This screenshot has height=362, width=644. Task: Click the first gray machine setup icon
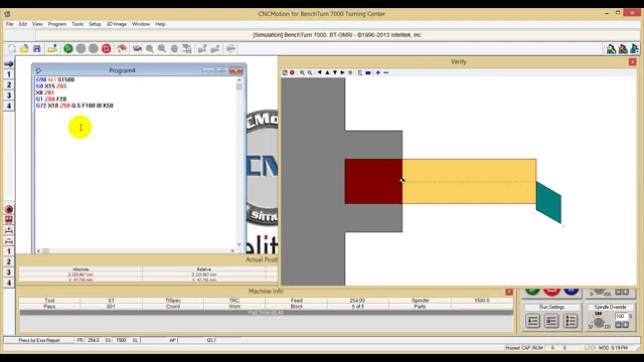(x=203, y=49)
